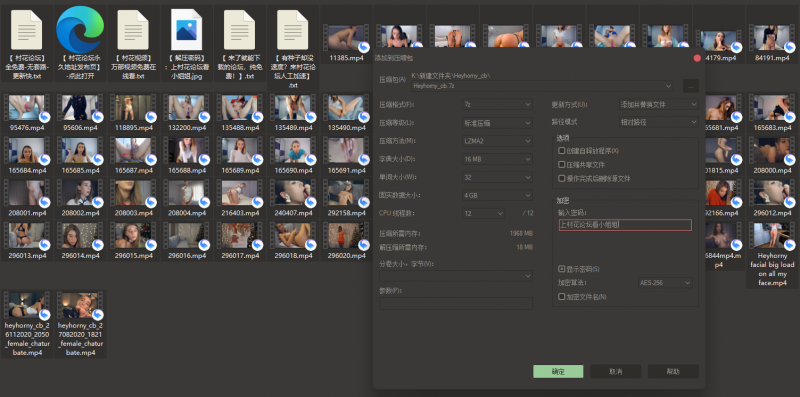This screenshot has width=800, height=397.
Task: Click browse "..." button beside archive path
Action: pyautogui.click(x=690, y=86)
